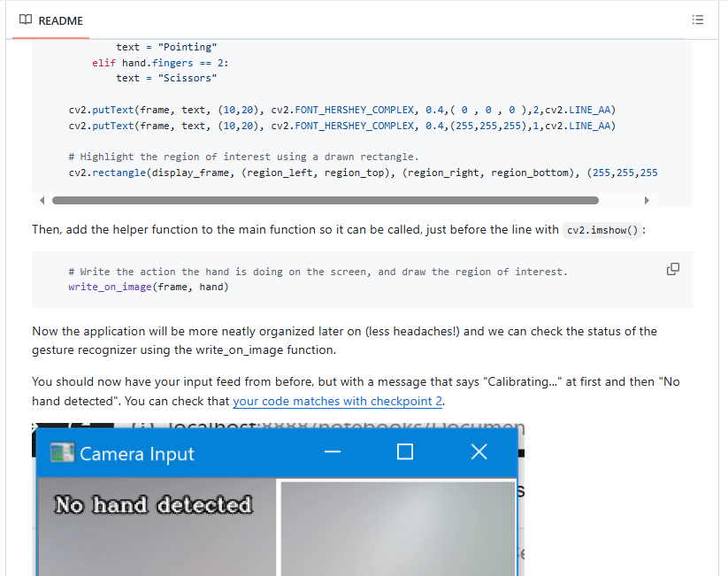
Task: Click 'No hand detected' text in screenshot
Action: pos(153,505)
